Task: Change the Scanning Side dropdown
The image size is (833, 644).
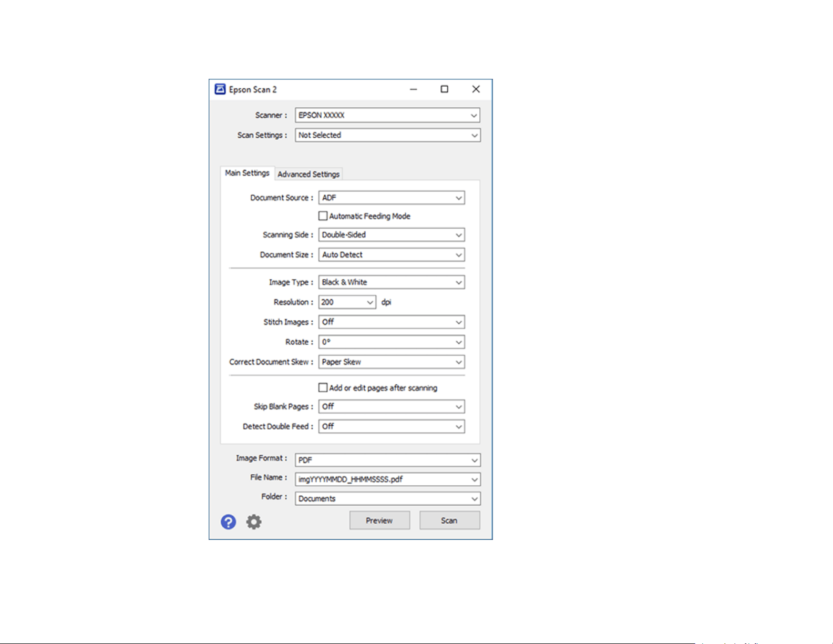Action: tap(392, 235)
